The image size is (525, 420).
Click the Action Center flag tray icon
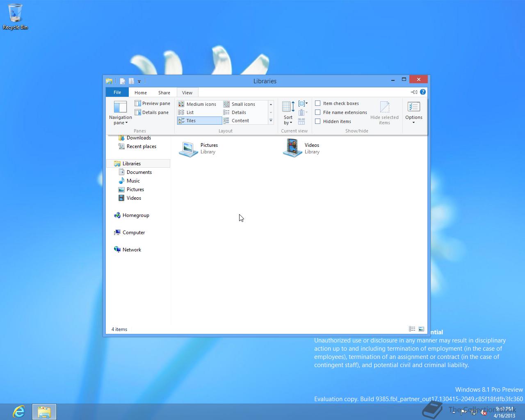464,413
